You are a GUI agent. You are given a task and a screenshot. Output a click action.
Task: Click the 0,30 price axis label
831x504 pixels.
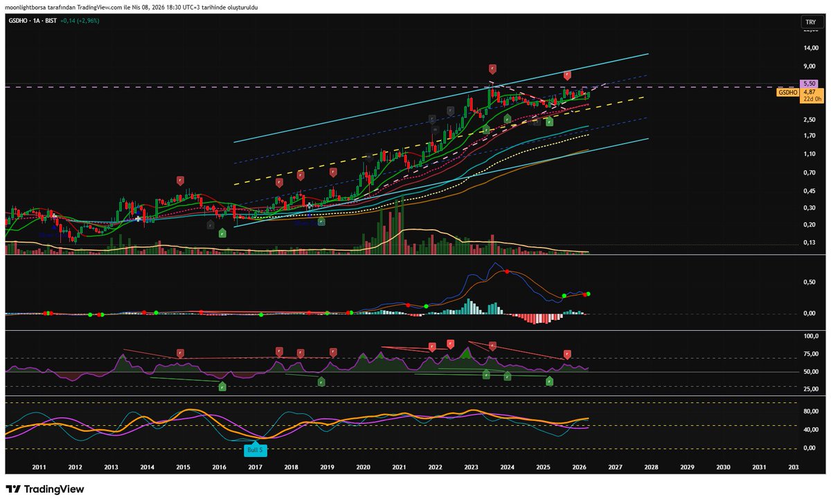tap(810, 208)
